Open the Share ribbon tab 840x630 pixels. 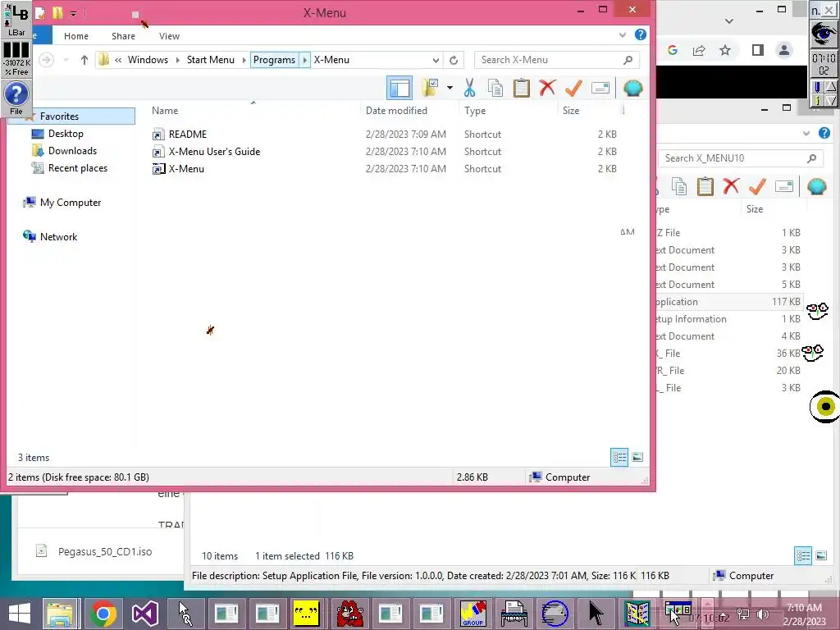[123, 36]
